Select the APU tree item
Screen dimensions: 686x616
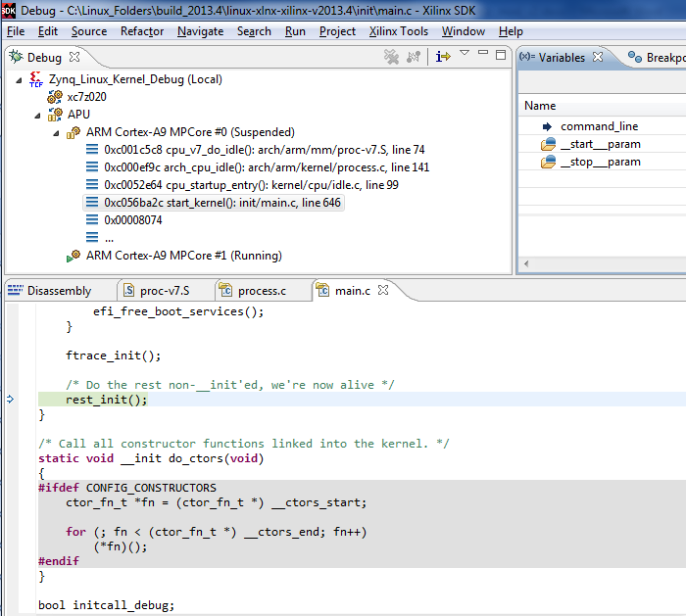coord(78,115)
